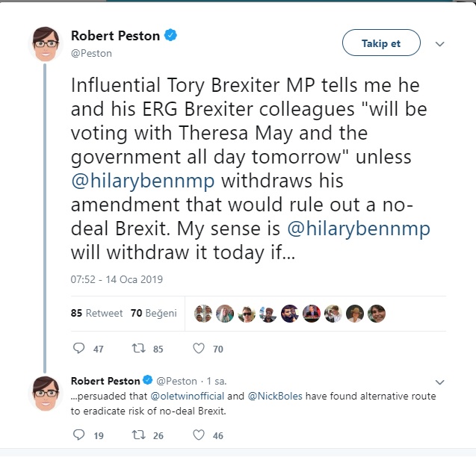Image resolution: width=476 pixels, height=463 pixels.
Task: Click the blue verified badge beside Robert Peston
Action: coord(170,36)
